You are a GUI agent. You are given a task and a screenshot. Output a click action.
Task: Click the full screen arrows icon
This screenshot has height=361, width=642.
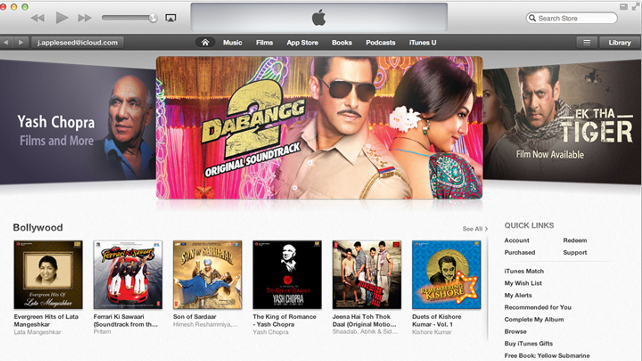pyautogui.click(x=635, y=7)
